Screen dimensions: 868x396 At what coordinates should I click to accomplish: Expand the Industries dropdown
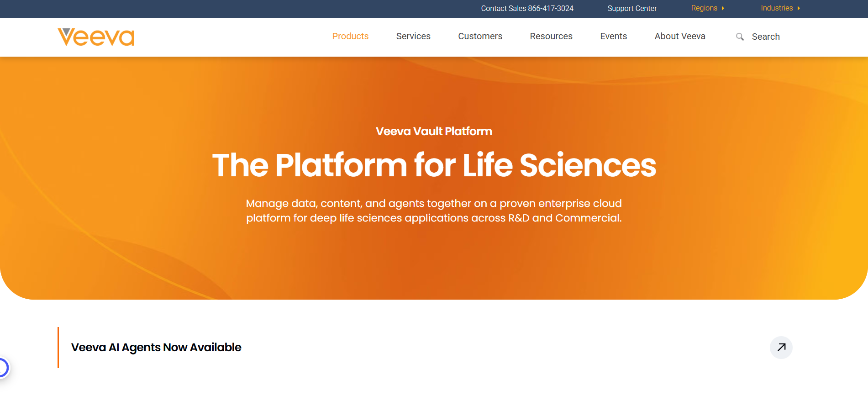click(x=780, y=8)
